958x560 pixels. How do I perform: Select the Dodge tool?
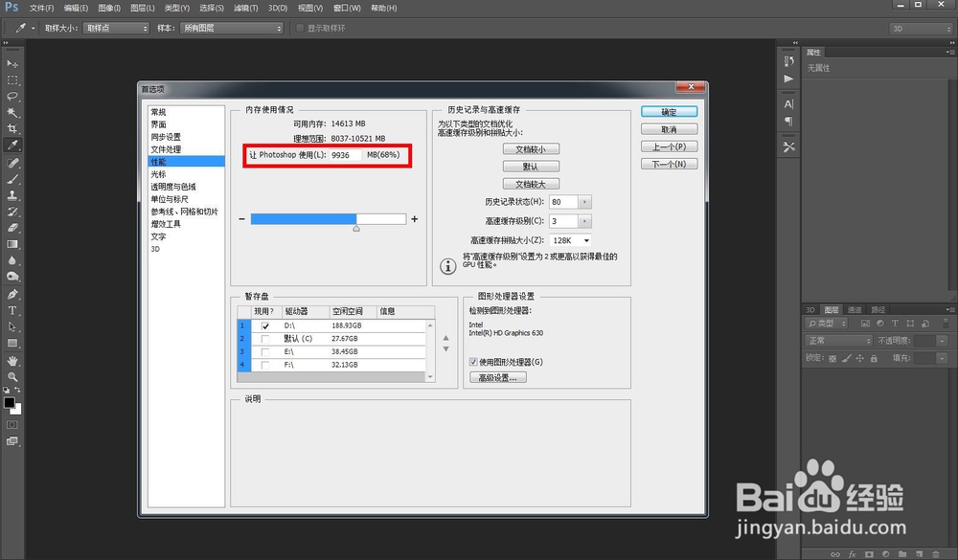(x=12, y=277)
